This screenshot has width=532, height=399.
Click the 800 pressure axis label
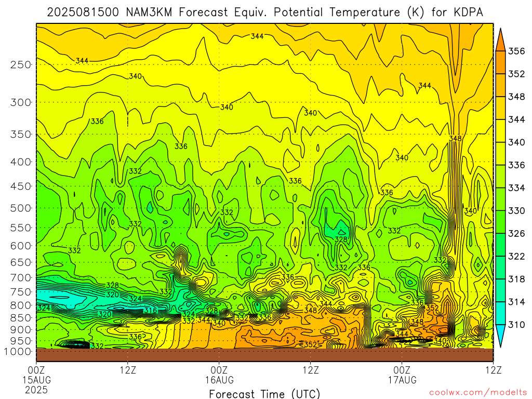pyautogui.click(x=21, y=305)
